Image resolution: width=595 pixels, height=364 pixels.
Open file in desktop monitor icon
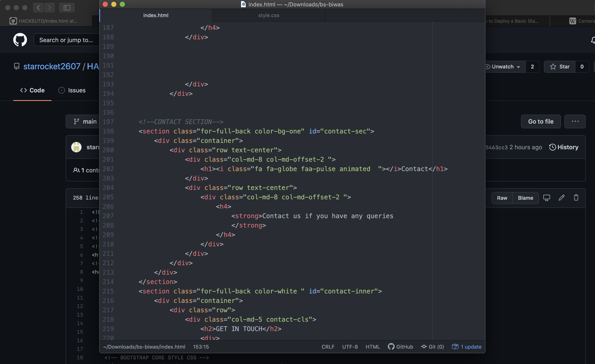(546, 198)
